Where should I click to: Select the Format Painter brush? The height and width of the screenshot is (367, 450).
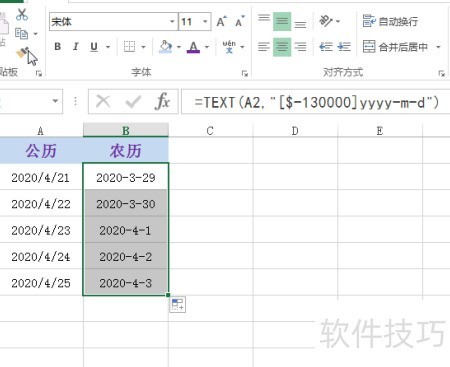[23, 53]
